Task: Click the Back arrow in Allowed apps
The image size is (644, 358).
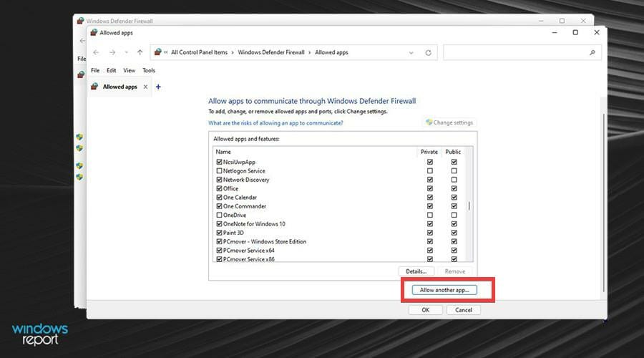Action: click(x=96, y=52)
